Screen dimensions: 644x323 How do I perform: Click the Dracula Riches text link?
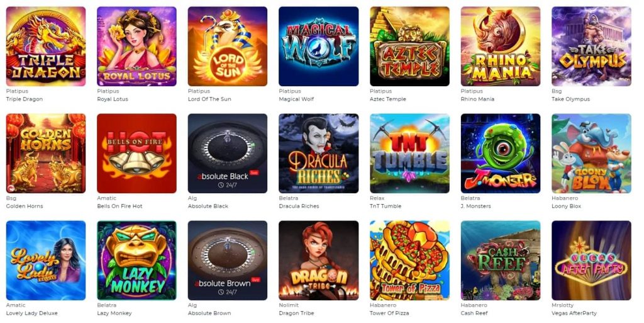point(299,207)
